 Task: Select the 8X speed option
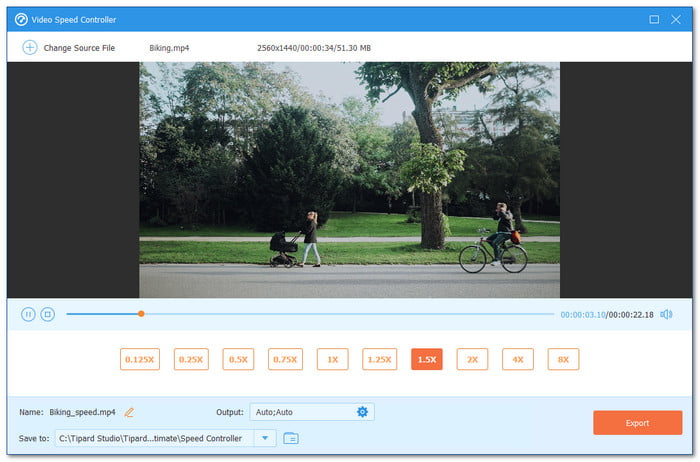click(563, 359)
